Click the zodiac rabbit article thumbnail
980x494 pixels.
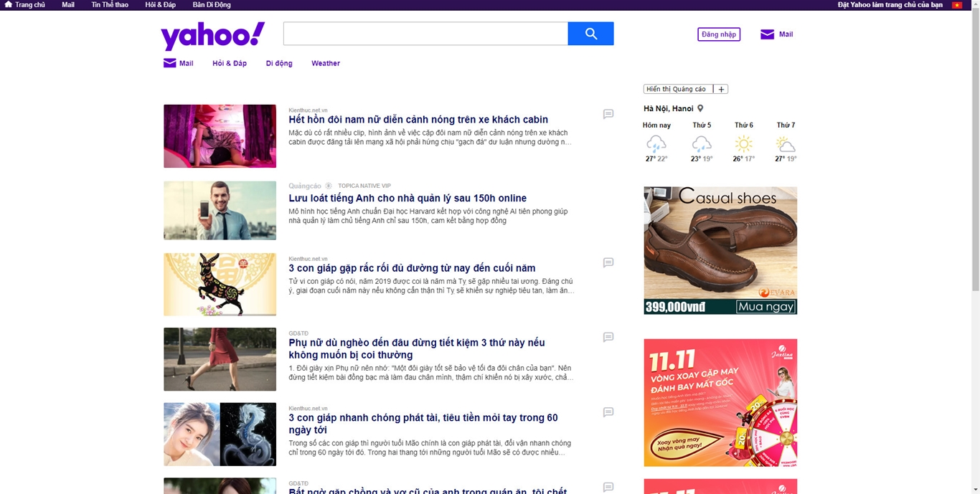point(220,284)
